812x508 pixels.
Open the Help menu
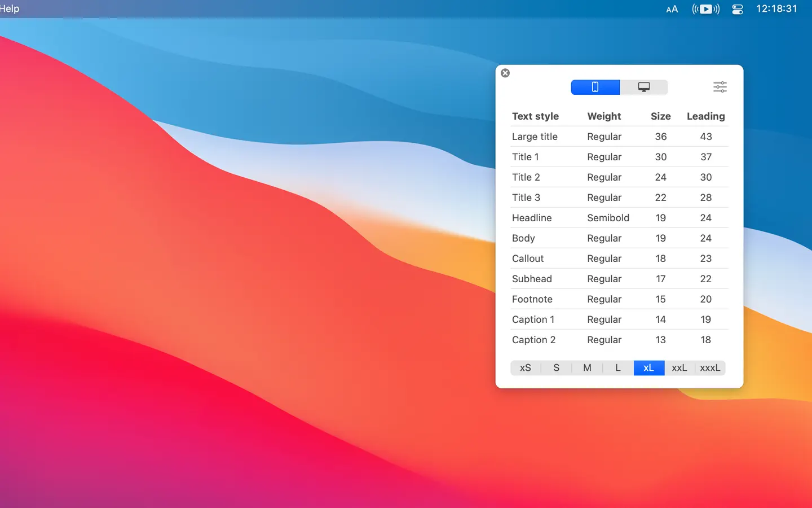(x=10, y=8)
